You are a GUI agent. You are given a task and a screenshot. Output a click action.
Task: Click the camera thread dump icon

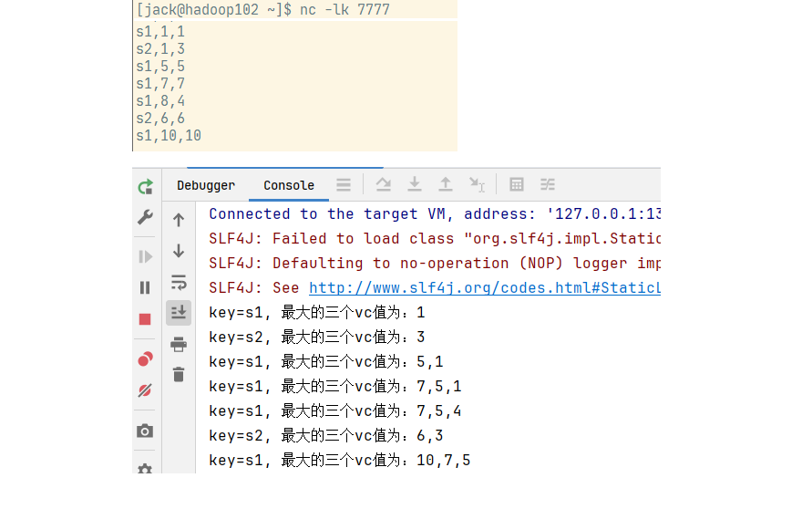[x=145, y=431]
